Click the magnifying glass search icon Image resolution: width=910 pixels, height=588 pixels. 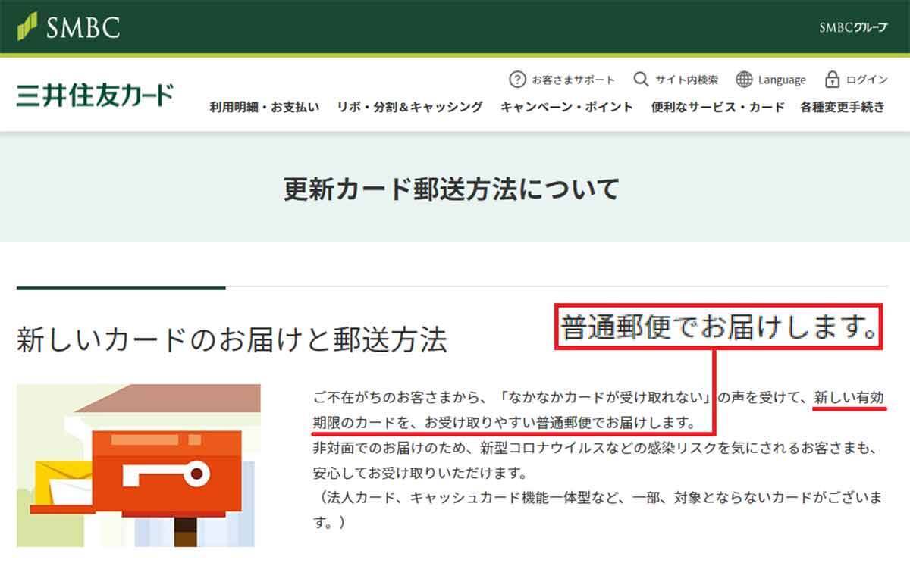click(x=641, y=80)
